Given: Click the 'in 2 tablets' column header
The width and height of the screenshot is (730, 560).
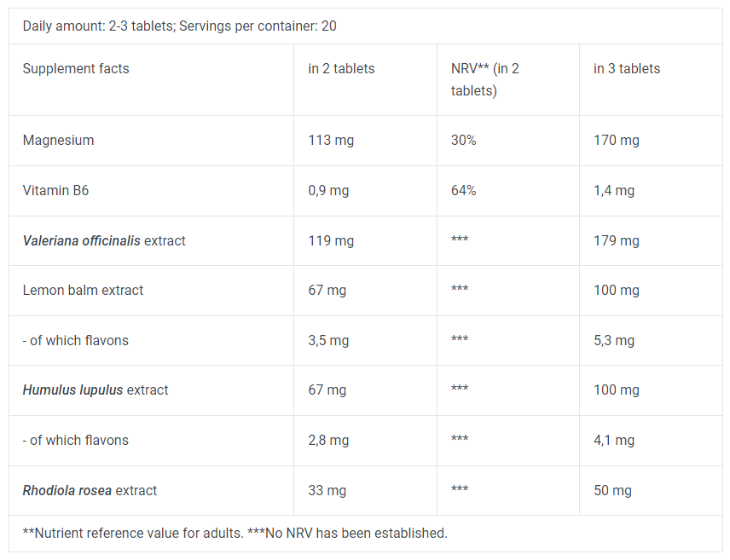Looking at the screenshot, I should (x=341, y=68).
